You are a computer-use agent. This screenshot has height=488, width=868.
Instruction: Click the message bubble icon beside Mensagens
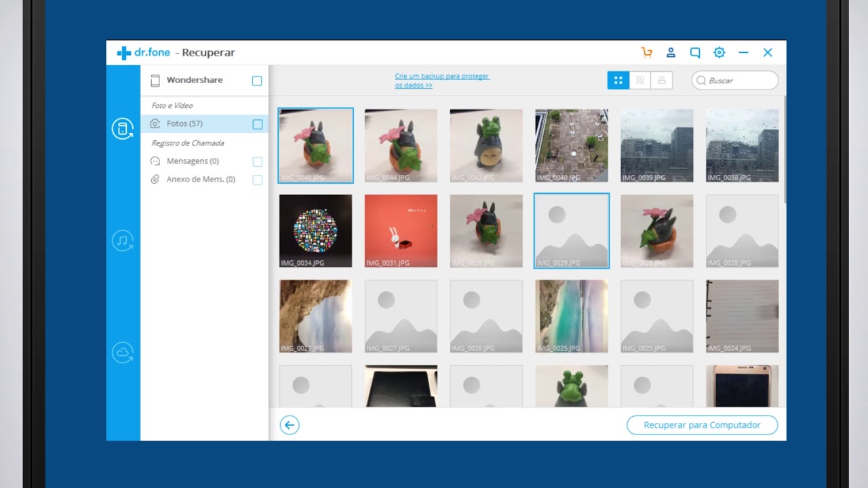(x=155, y=161)
